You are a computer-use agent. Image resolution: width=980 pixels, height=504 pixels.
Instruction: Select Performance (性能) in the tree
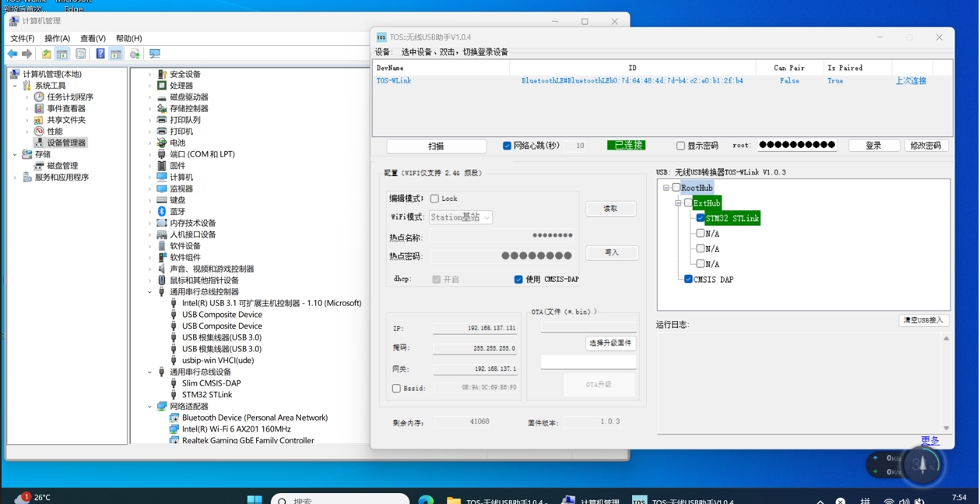54,132
